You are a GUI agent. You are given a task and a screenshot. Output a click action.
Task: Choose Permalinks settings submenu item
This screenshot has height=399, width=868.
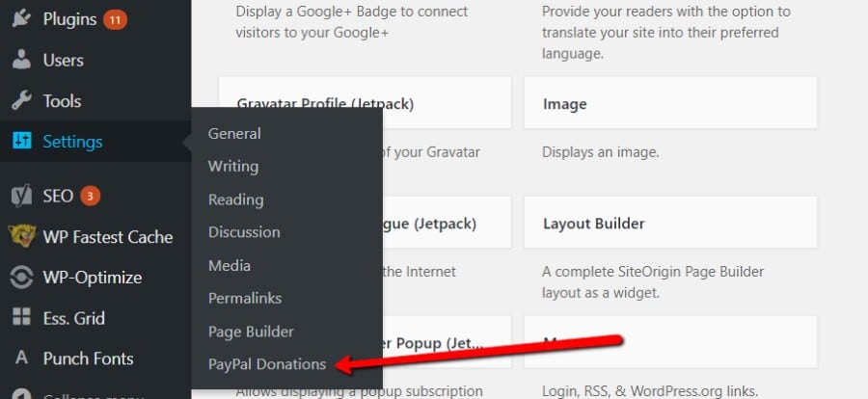245,298
